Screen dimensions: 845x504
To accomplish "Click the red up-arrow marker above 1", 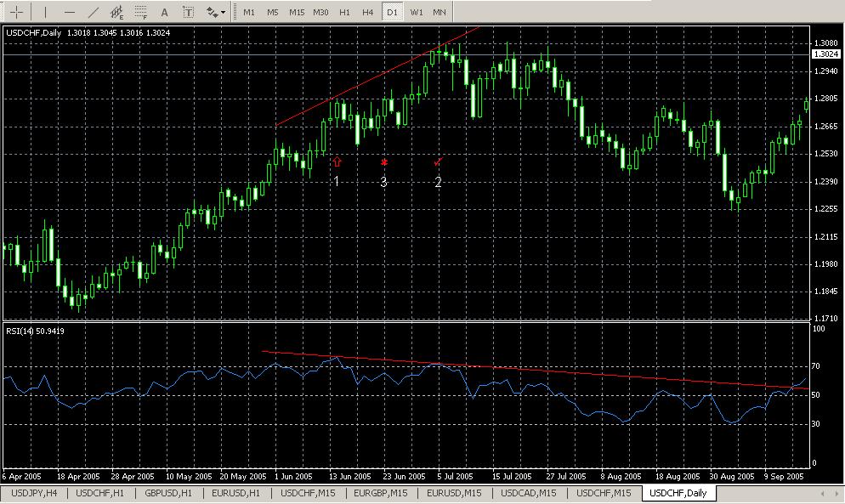I will 337,161.
